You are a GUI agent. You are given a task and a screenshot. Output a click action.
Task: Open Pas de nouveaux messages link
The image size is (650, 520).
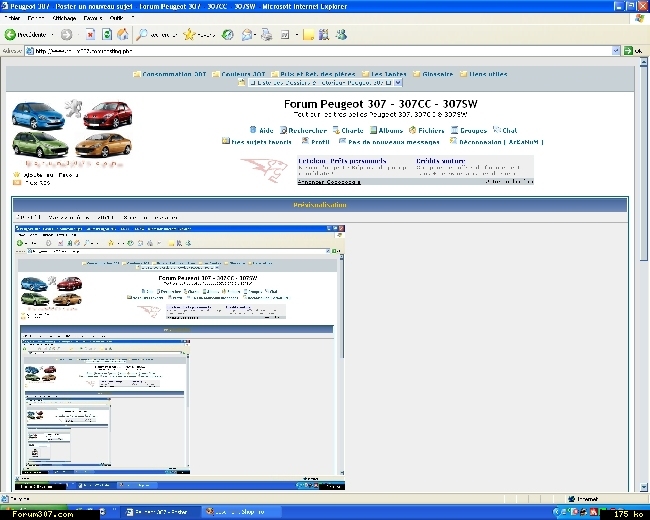click(394, 142)
